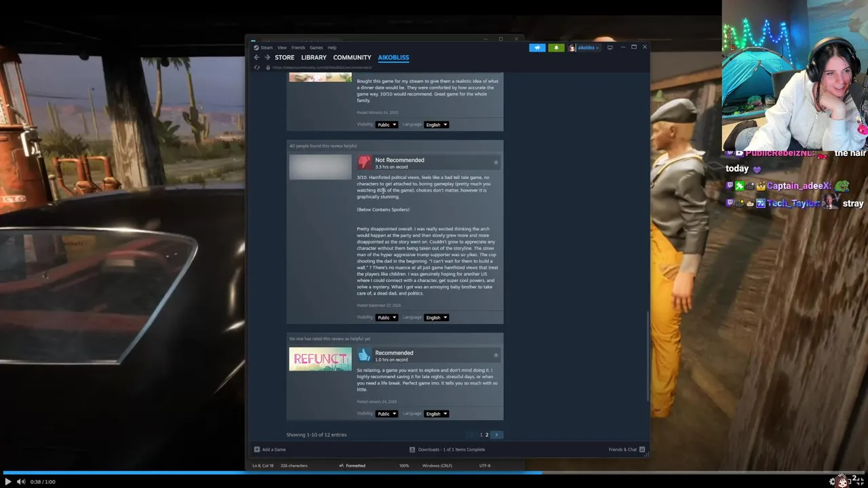The image size is (868, 488).
Task: Go to the COMMUNITY tab
Action: [x=352, y=58]
